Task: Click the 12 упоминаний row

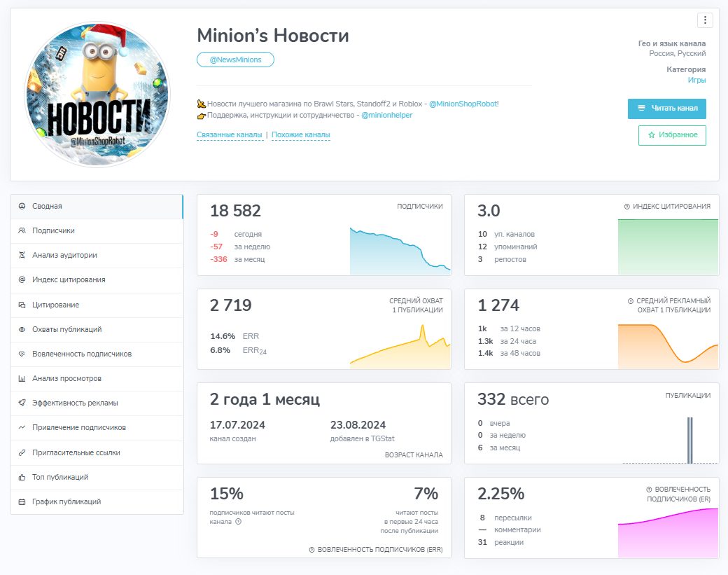Action: point(507,247)
